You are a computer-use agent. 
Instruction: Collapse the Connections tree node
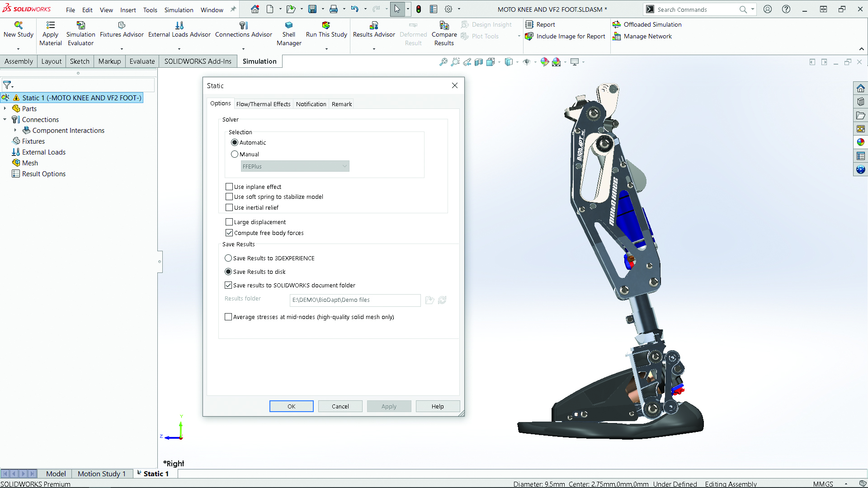(5, 119)
